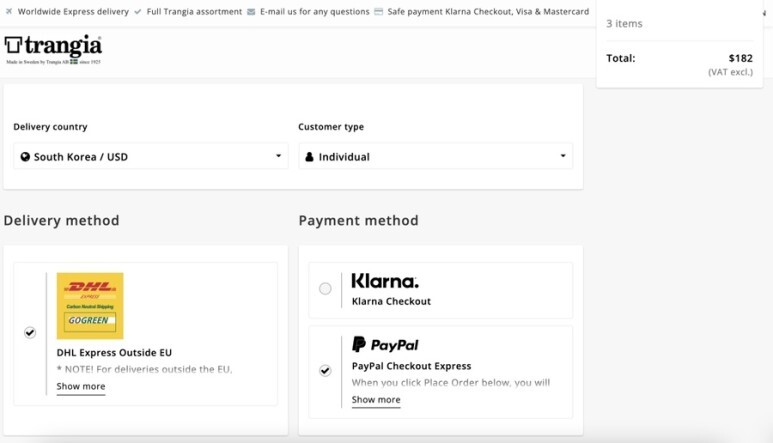Click 'DHL Express Outside EU' label
The height and width of the screenshot is (443, 773).
114,352
